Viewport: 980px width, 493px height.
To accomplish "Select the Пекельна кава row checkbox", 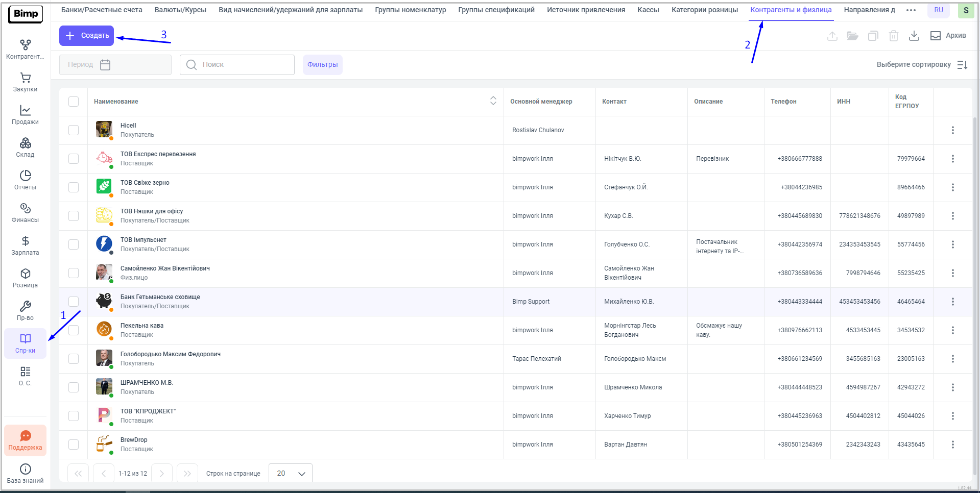I will (74, 330).
